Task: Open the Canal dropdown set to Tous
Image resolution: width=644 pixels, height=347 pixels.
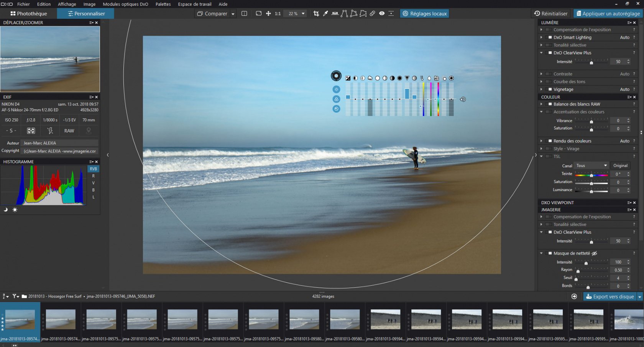Action: click(591, 165)
